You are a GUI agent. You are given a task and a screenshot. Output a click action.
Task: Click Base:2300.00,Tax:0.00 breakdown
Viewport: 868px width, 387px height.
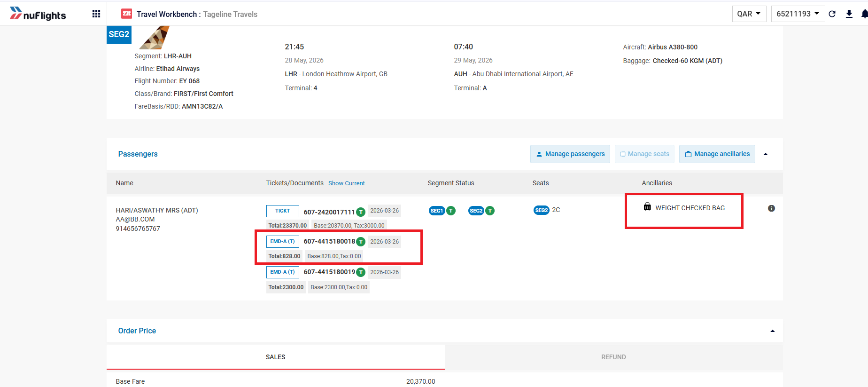[339, 287]
